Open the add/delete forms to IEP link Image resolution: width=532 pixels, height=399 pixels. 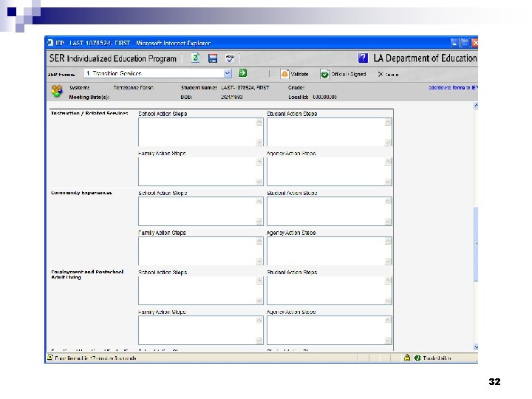point(453,87)
